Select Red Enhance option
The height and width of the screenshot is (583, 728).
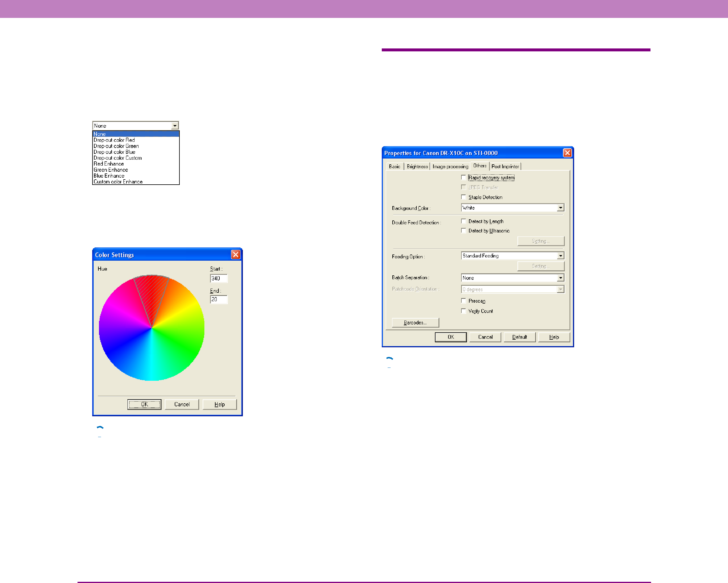136,164
